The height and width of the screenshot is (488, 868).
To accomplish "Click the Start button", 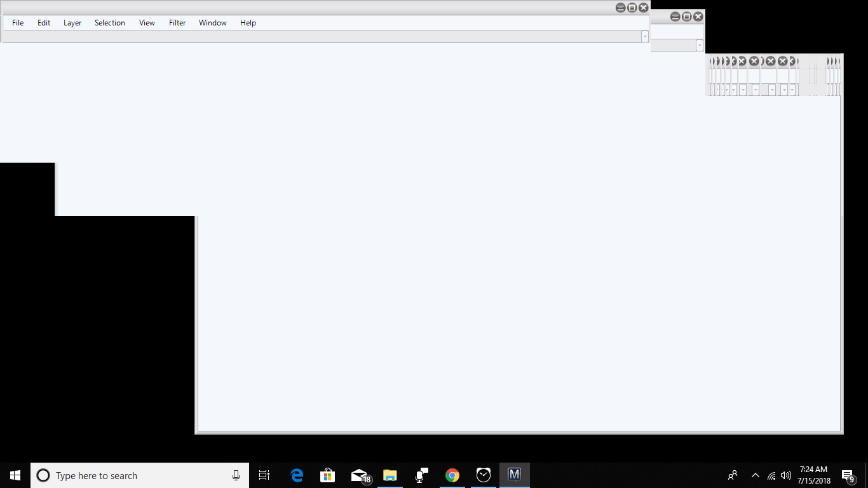I will pos(13,475).
